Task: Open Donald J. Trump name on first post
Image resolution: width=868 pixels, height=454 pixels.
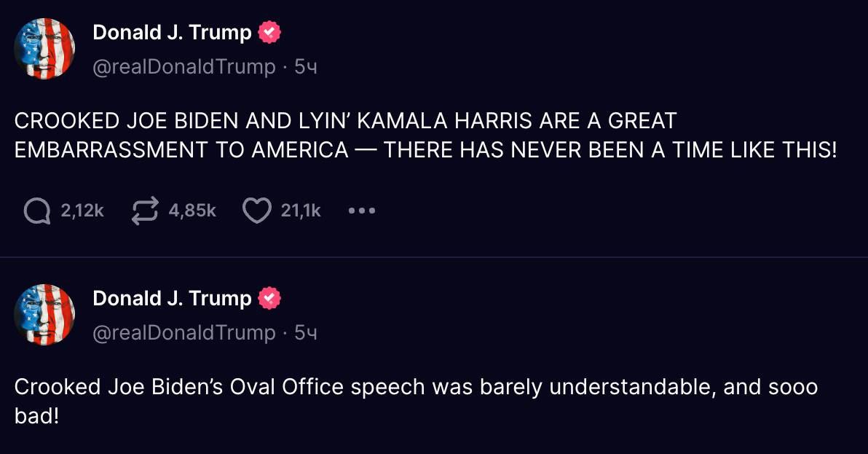Action: tap(172, 33)
